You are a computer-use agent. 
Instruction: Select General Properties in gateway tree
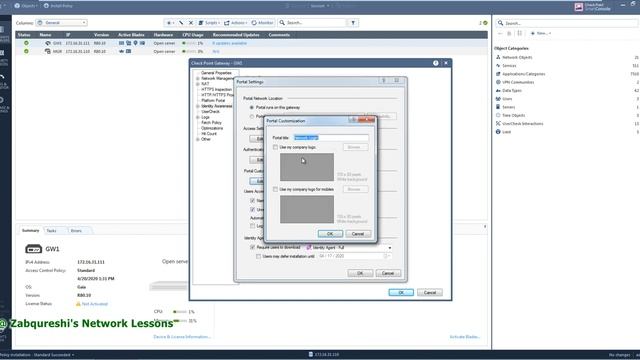tap(216, 73)
